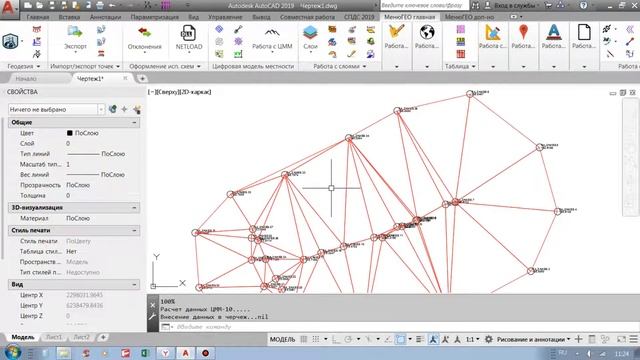Click the pink table icon above Таблица
Image resolution: width=640 pixels, height=360 pixels.
click(x=460, y=29)
